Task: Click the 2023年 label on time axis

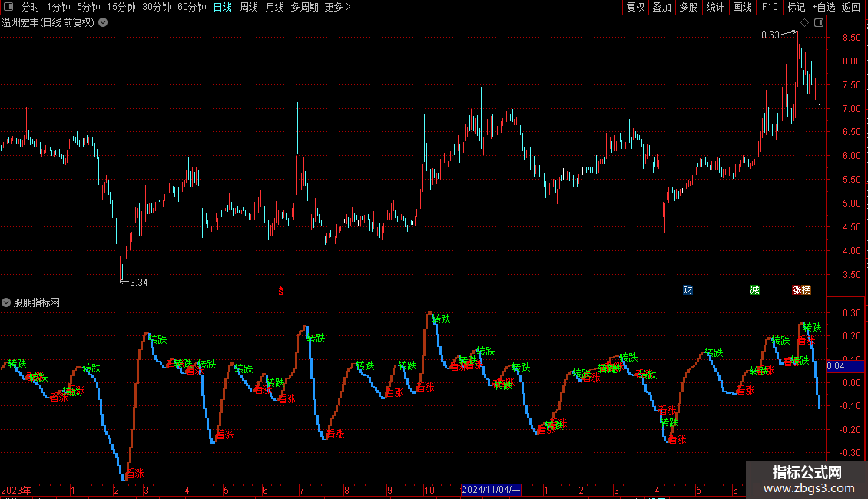Action: (x=16, y=490)
